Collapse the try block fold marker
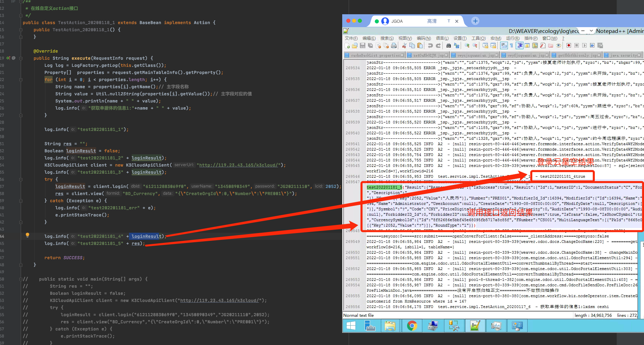The image size is (644, 345). point(21,179)
